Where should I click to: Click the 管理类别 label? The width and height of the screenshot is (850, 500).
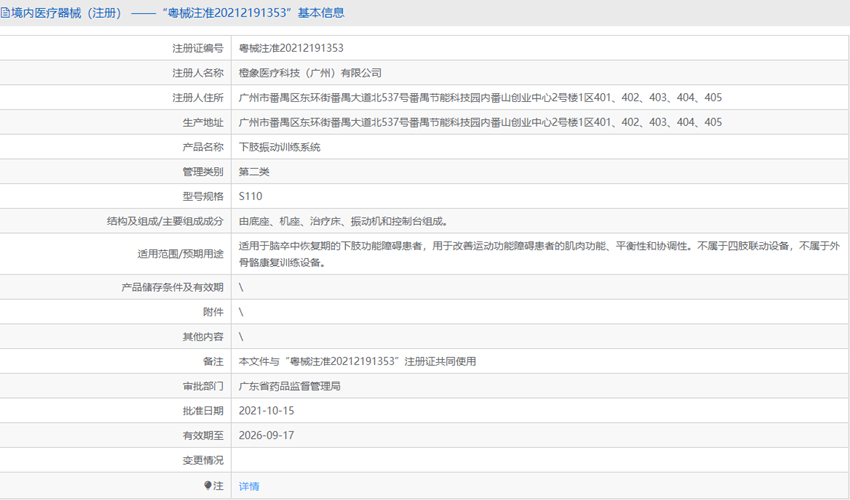(x=203, y=172)
